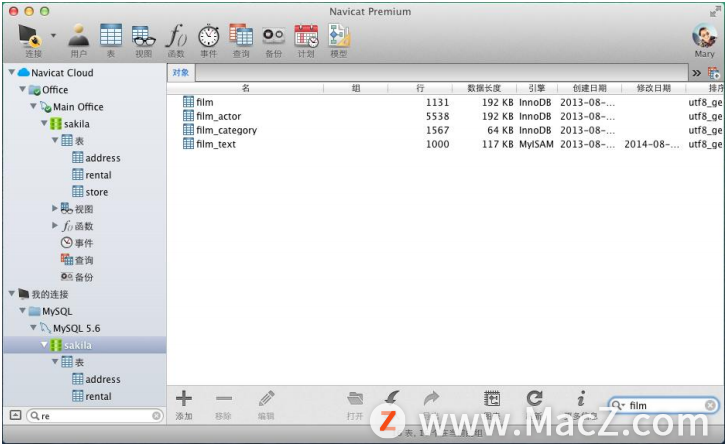
Task: Collapse the Main Office connection node
Action: coord(33,106)
